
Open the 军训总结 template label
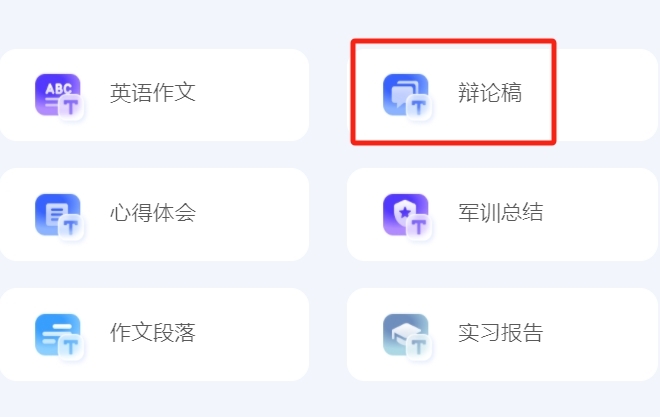click(x=501, y=212)
